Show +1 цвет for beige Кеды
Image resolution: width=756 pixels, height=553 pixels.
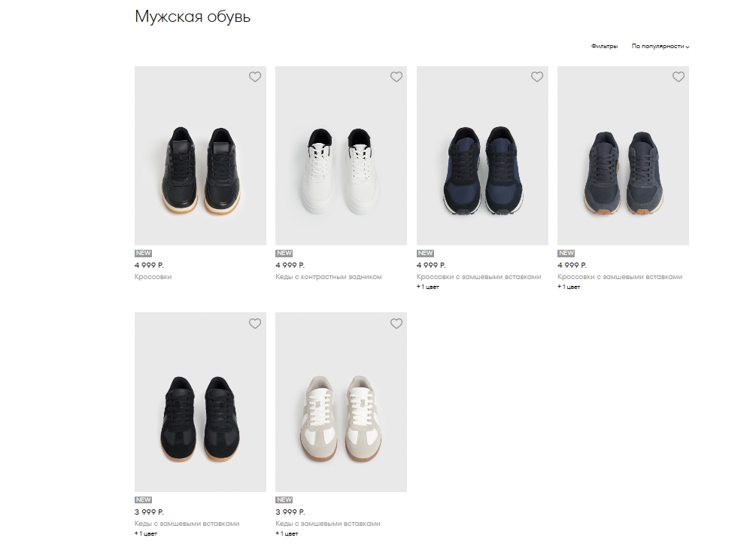pos(287,533)
